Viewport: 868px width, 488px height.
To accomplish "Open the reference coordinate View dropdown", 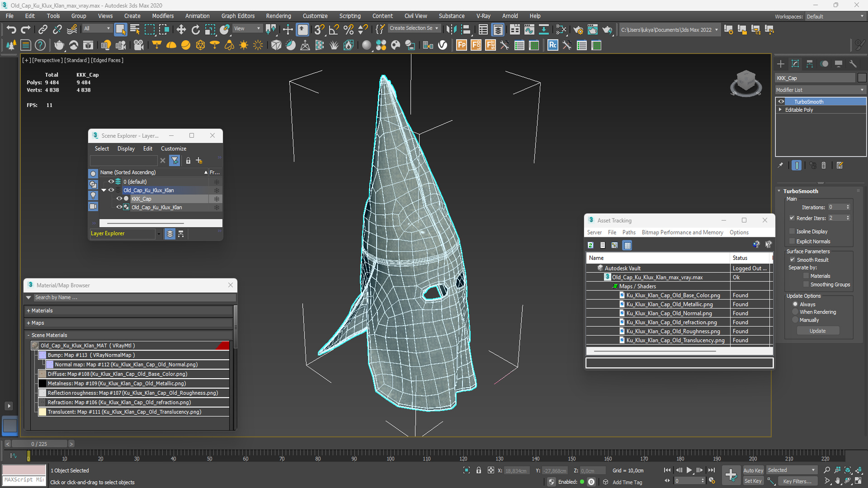I will 247,28.
